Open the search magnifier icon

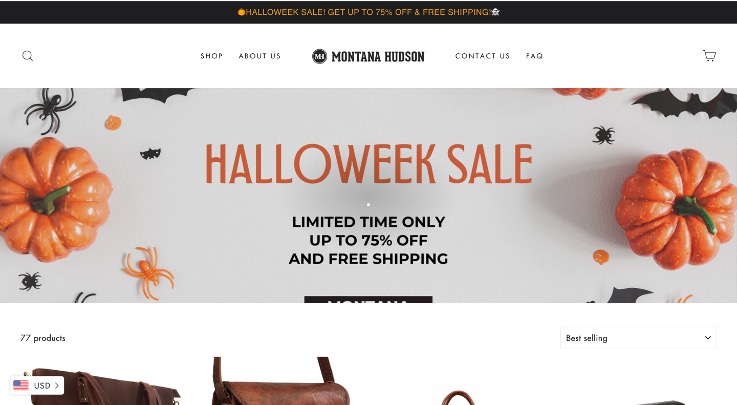[x=28, y=56]
